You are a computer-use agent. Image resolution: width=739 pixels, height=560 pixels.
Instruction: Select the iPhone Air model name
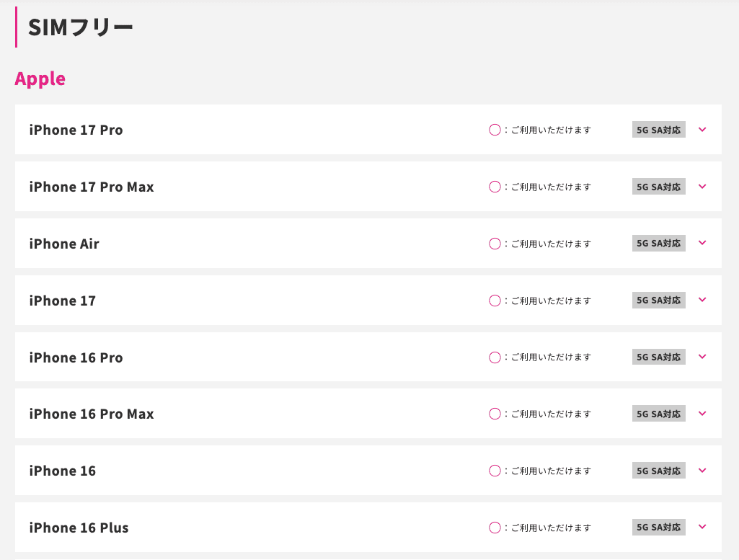pyautogui.click(x=64, y=244)
